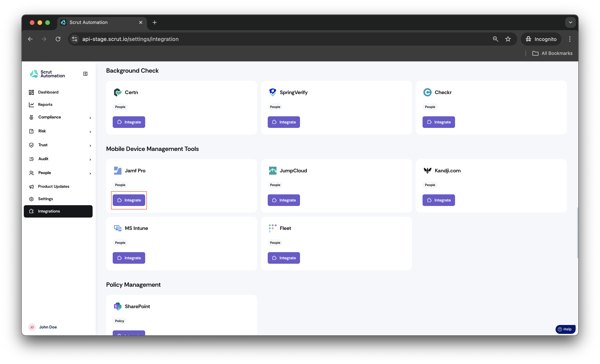Click the JumpCloud logo icon
Screen dimensions: 600x364
(273, 171)
